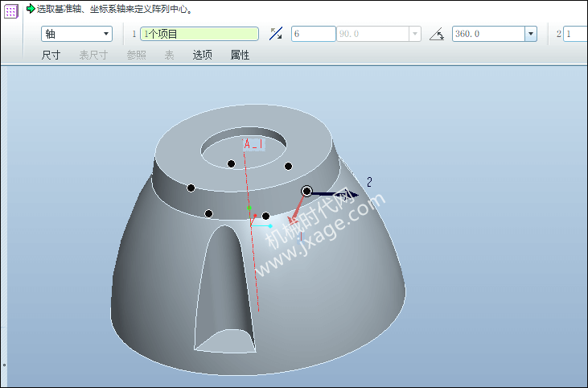Toggle the pattern dot left of the A_1 axis

click(232, 163)
